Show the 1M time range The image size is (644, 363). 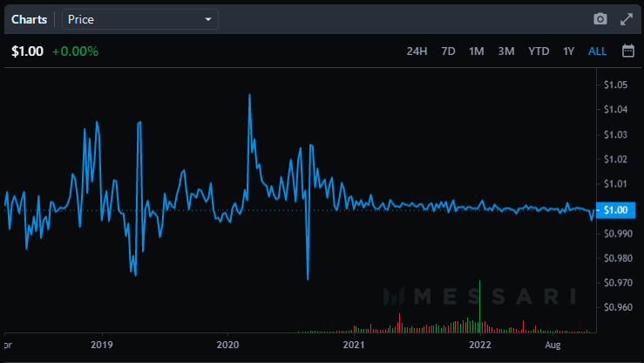point(476,51)
